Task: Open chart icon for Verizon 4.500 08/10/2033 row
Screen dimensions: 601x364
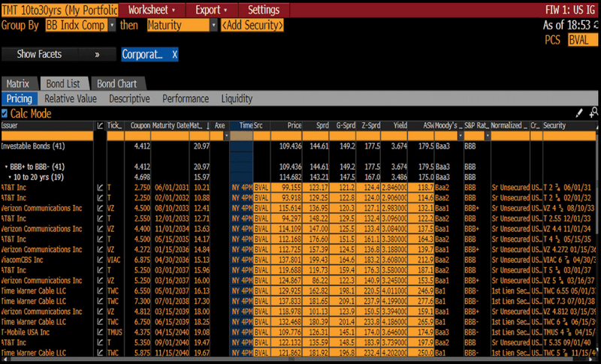Action: (x=100, y=208)
